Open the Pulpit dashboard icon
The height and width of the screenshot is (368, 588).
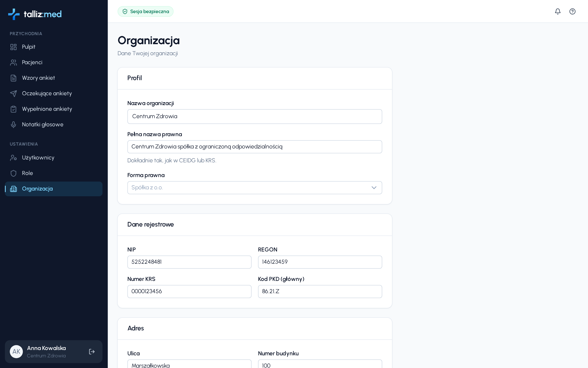point(13,47)
